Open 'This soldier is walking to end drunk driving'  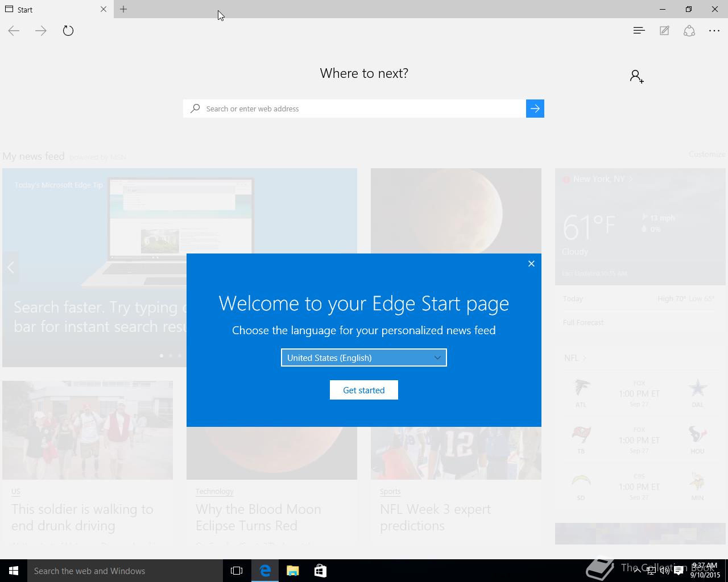(x=82, y=517)
